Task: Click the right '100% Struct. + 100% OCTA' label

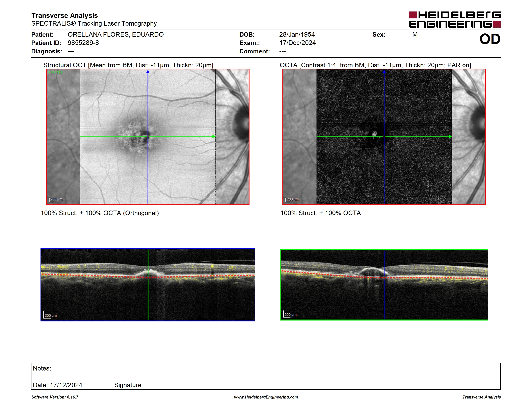Action: tap(321, 213)
